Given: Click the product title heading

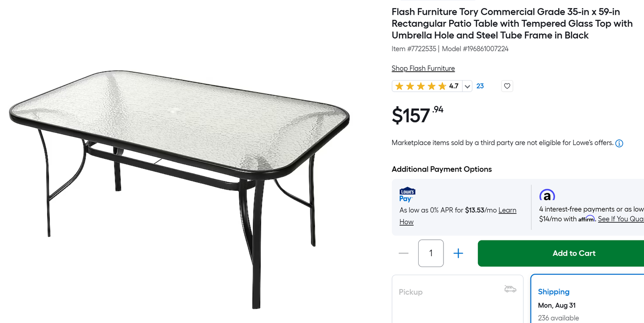Looking at the screenshot, I should [512, 24].
